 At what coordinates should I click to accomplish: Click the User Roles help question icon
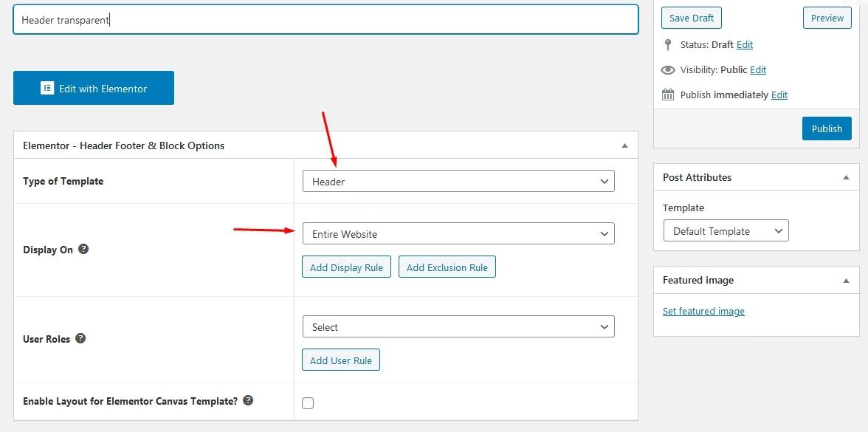pyautogui.click(x=81, y=339)
